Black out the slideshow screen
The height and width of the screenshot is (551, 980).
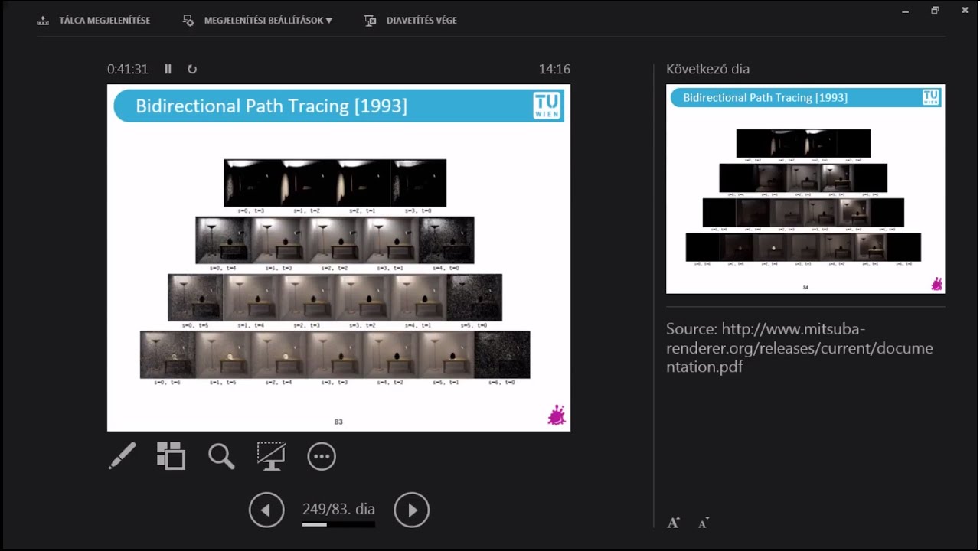click(x=271, y=456)
